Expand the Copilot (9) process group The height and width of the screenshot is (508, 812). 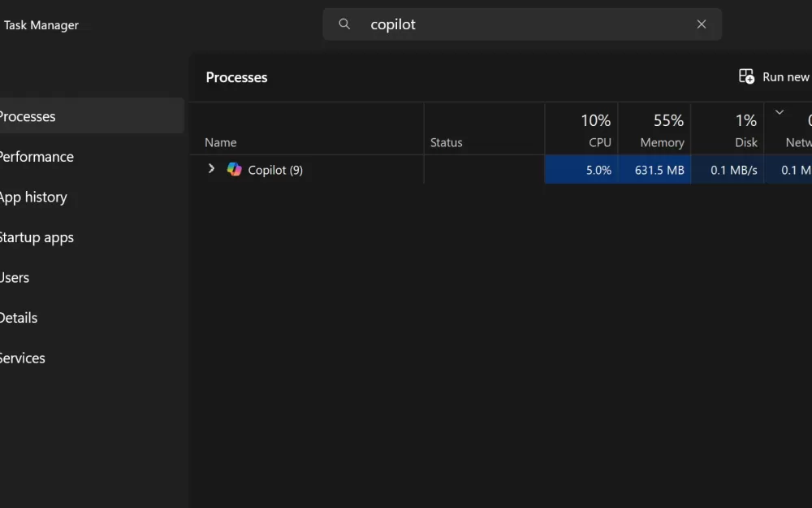[x=211, y=169]
